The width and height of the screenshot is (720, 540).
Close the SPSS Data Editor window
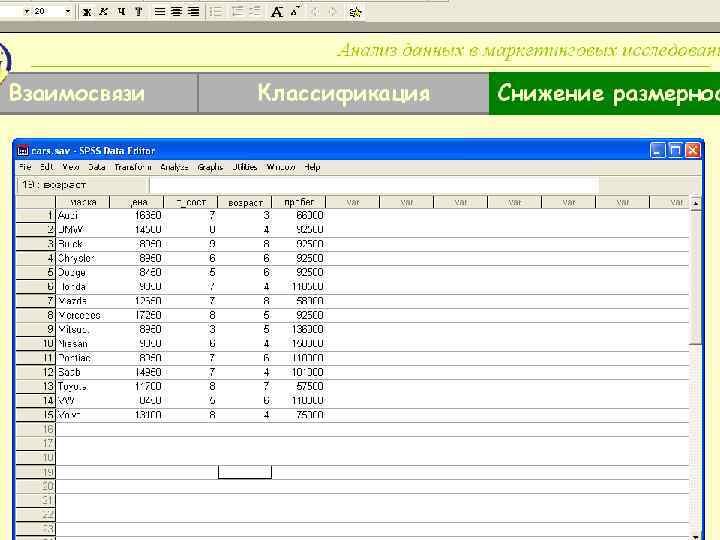[x=692, y=150]
